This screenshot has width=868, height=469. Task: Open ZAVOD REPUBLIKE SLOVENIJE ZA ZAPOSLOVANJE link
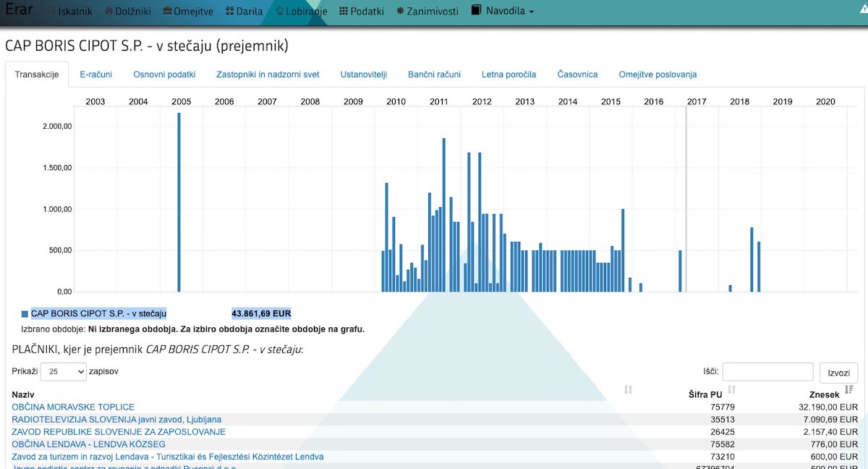point(119,432)
